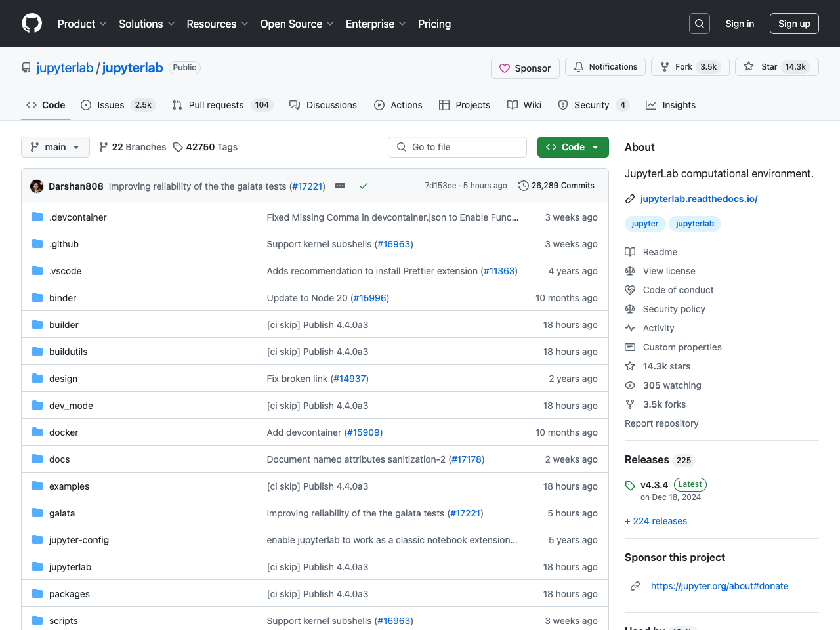This screenshot has height=630, width=840.
Task: Open the Pricing page
Action: pos(434,24)
